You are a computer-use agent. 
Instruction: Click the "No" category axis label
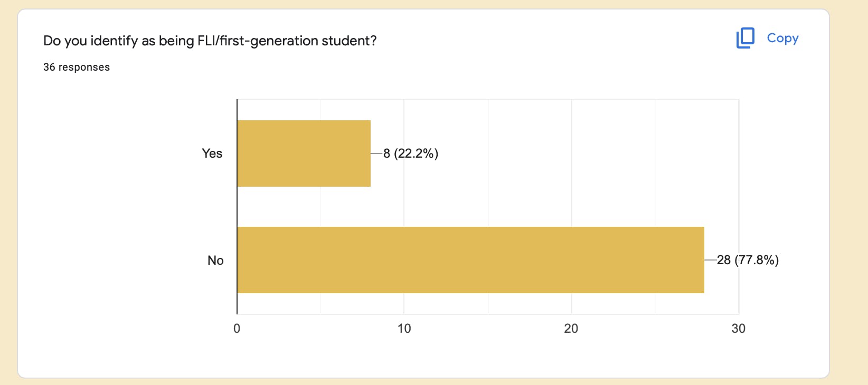tap(215, 261)
